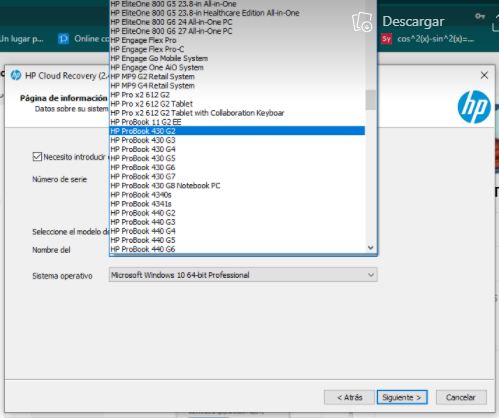
Task: Choose HP ProBook 11 G2 EE
Action: (x=237, y=122)
